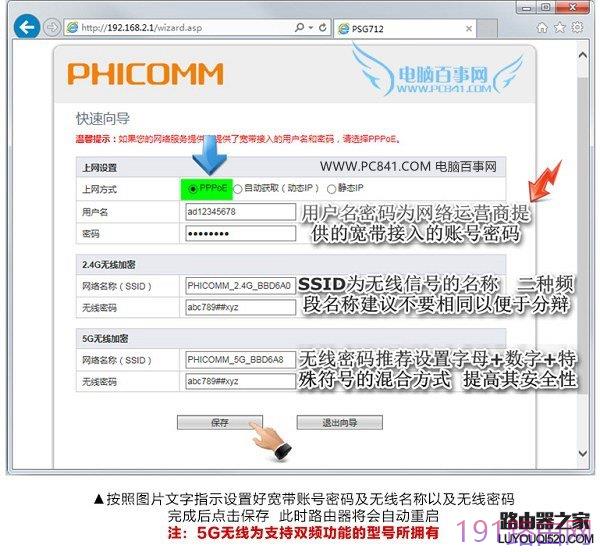Click the 5G wireless password field

(240, 381)
